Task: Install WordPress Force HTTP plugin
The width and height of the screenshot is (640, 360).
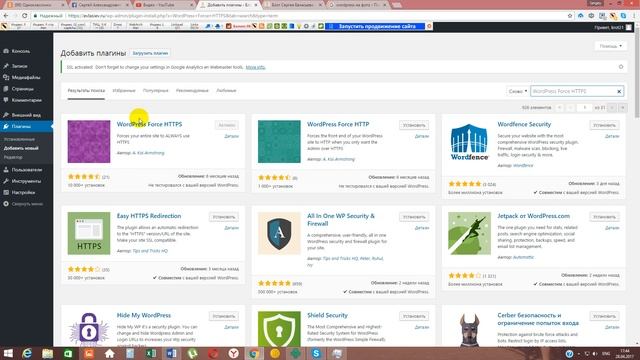Action: (414, 125)
